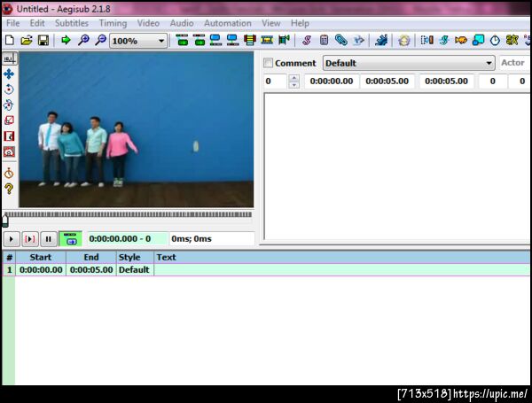
Task: Open subtitles with the folder icon
Action: pos(27,41)
